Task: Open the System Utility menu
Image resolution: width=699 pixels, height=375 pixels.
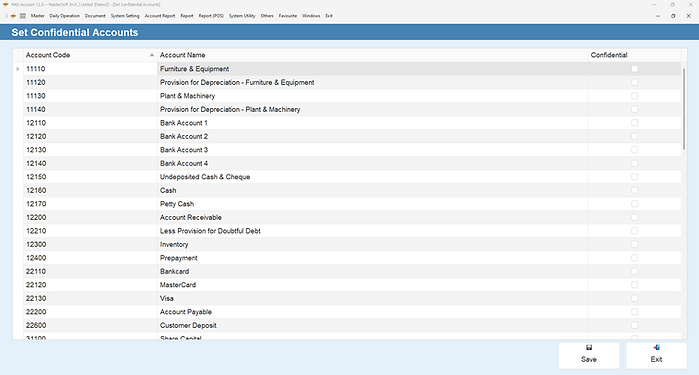Action: click(x=242, y=16)
